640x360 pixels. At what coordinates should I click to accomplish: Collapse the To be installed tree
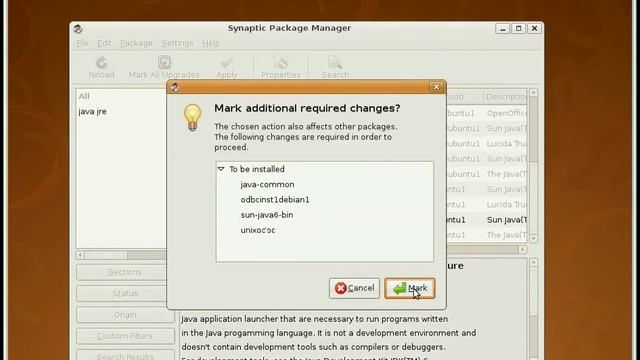[x=221, y=169]
